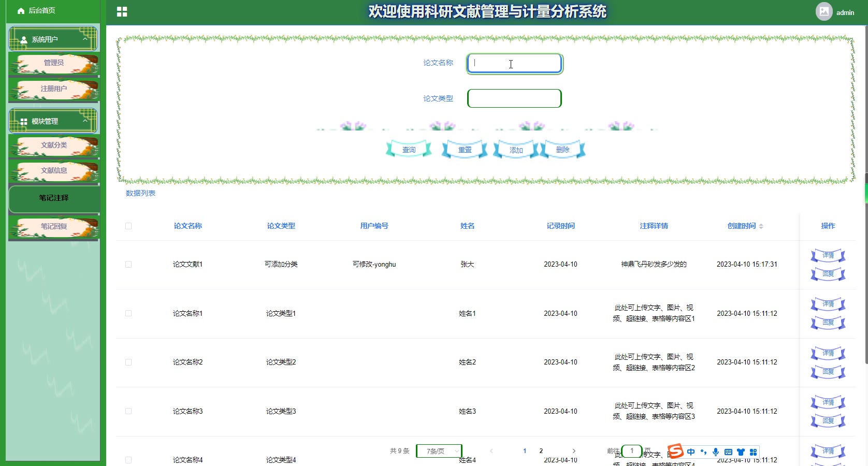
Task: Click the 论文类型 input field
Action: (x=514, y=98)
